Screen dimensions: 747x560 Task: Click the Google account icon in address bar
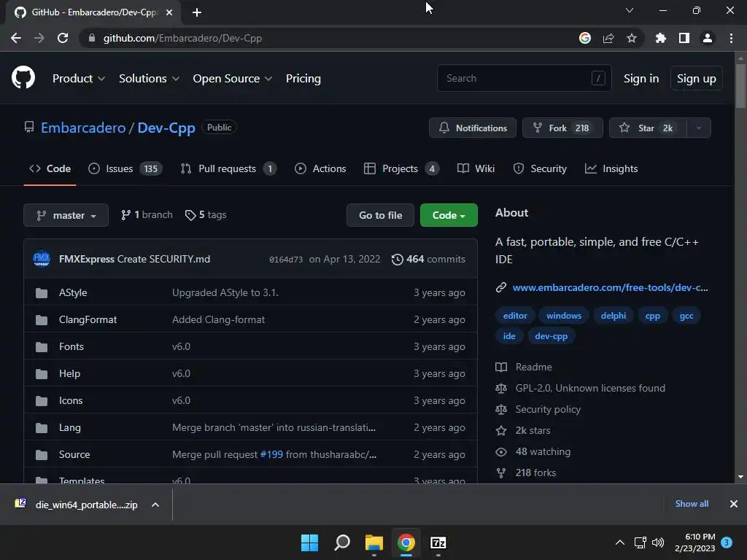point(584,38)
